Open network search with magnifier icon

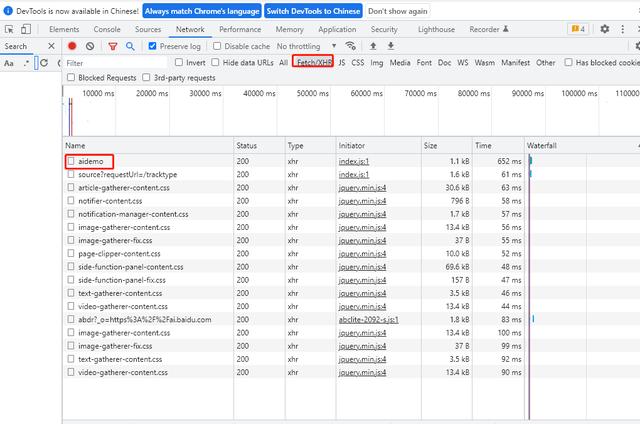tap(130, 46)
